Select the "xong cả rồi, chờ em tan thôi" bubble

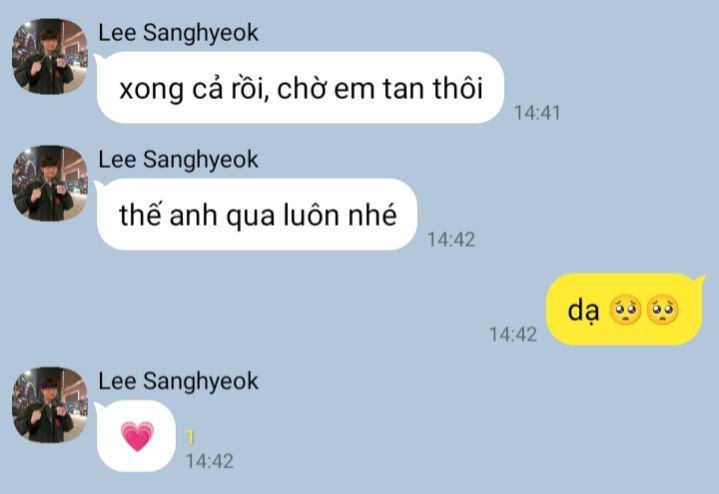click(x=300, y=88)
